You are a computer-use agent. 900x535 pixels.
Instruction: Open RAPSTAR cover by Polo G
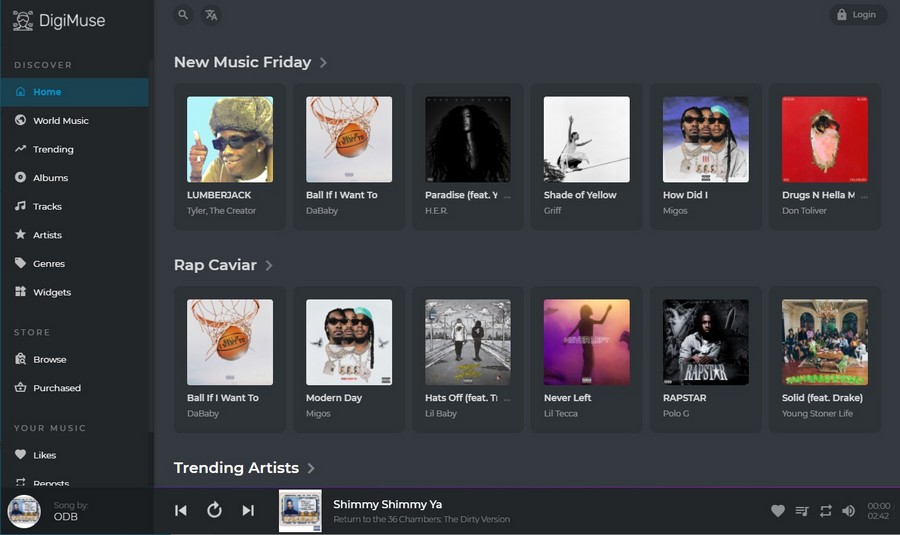706,342
